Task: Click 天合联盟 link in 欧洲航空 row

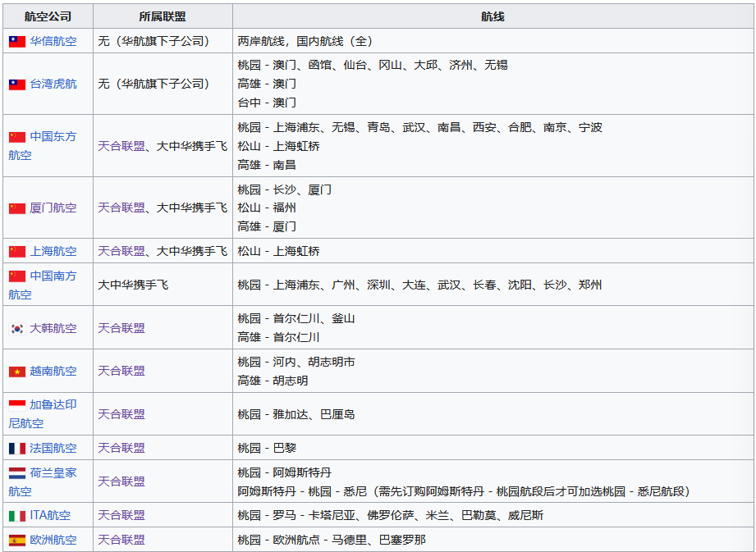Action: click(x=121, y=540)
